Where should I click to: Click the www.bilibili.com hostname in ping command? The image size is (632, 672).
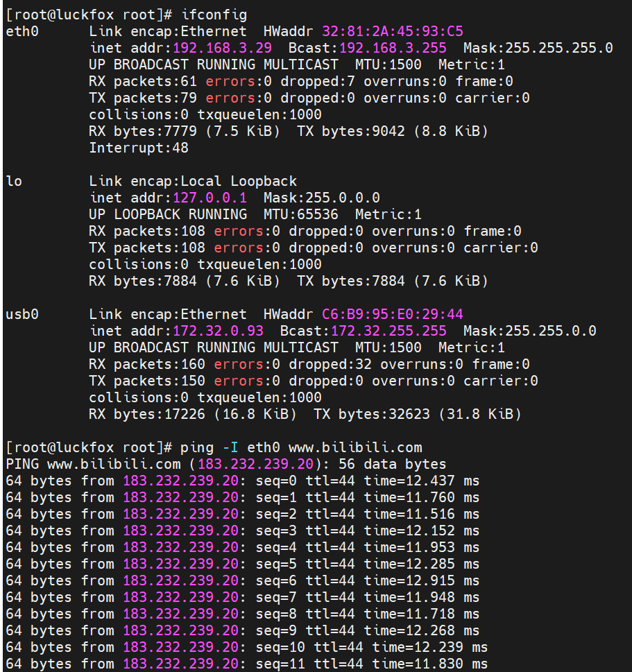pyautogui.click(x=355, y=447)
